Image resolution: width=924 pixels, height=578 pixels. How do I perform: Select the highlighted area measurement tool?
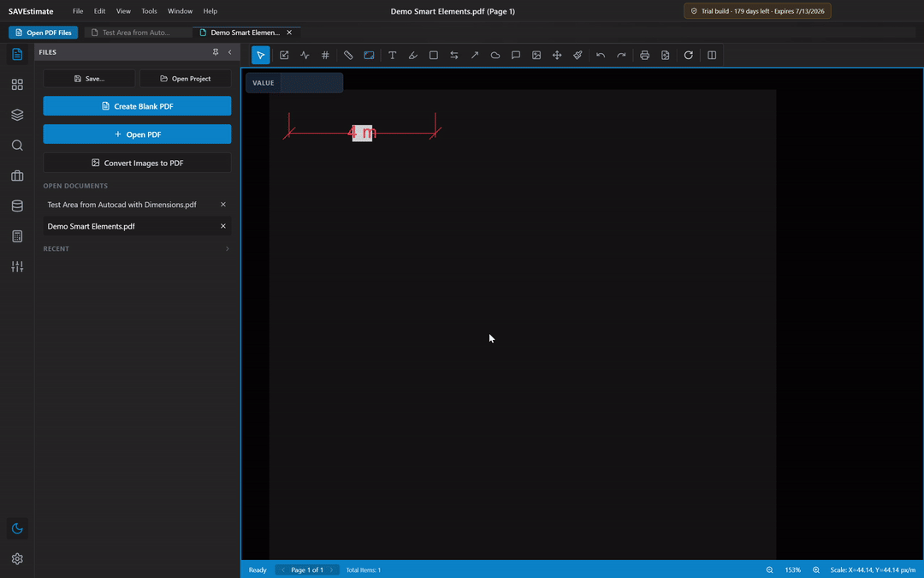[x=369, y=55]
